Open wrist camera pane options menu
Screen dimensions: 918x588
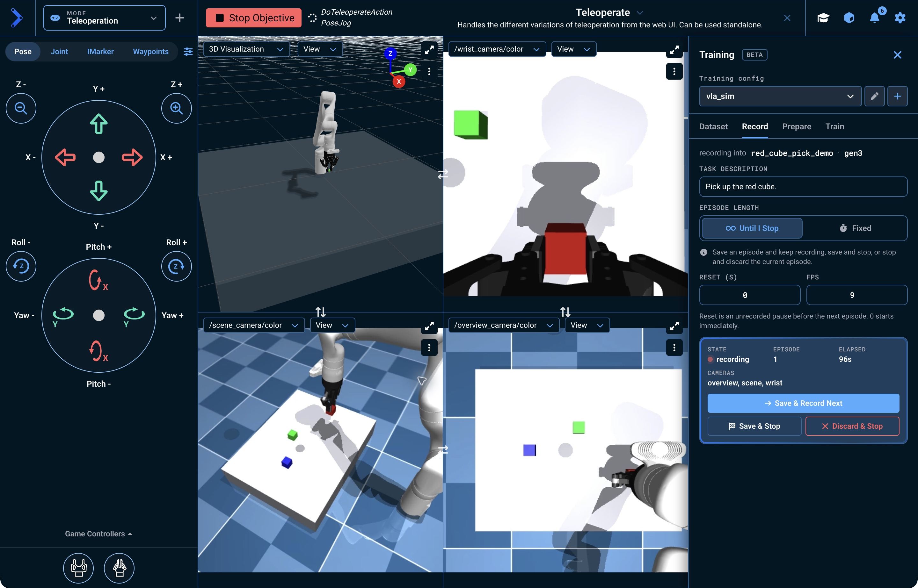coord(674,71)
